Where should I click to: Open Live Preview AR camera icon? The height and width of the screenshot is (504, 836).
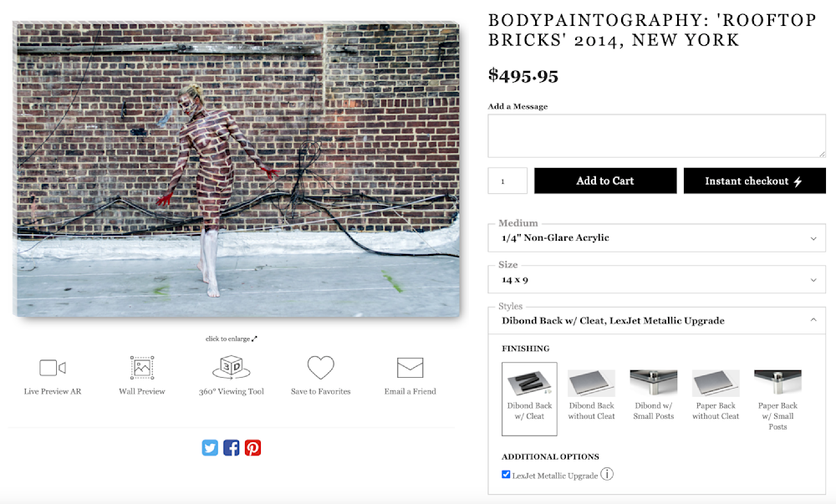tap(53, 368)
